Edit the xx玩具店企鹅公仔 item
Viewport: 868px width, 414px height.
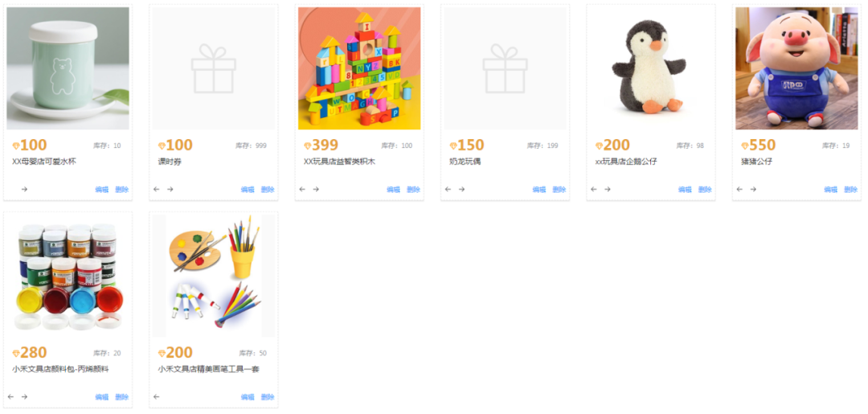pos(685,189)
